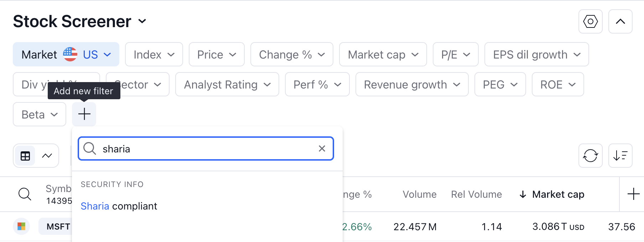Open the Revenue growth filter dropdown
644x242 pixels.
pyautogui.click(x=412, y=84)
